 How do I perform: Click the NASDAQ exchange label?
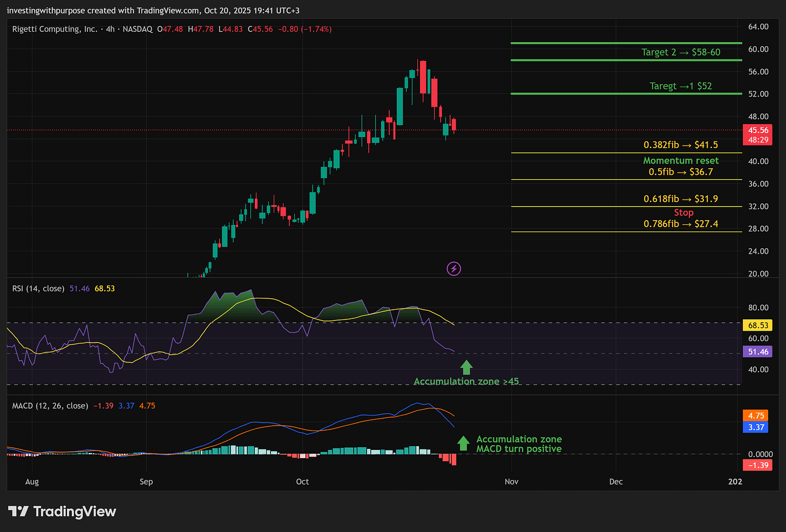tap(138, 29)
